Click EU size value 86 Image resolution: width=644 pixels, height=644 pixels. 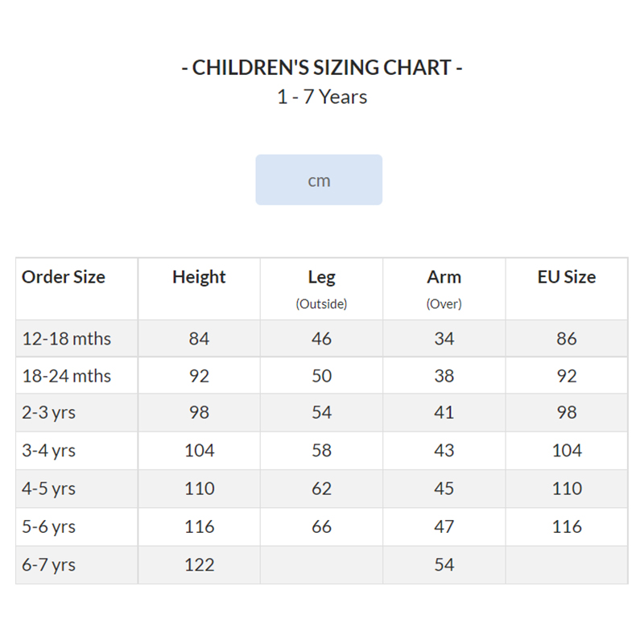click(x=567, y=339)
